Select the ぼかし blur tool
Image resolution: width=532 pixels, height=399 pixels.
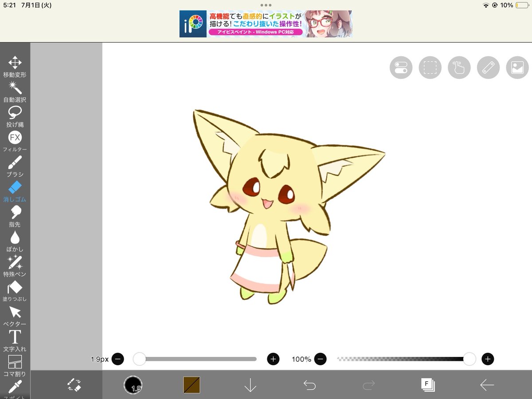click(15, 241)
